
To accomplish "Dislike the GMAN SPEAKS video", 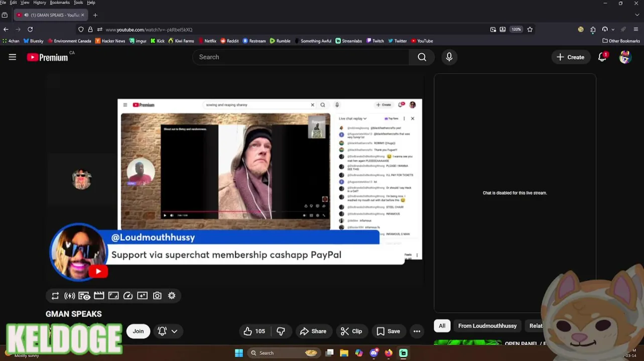I will (281, 331).
